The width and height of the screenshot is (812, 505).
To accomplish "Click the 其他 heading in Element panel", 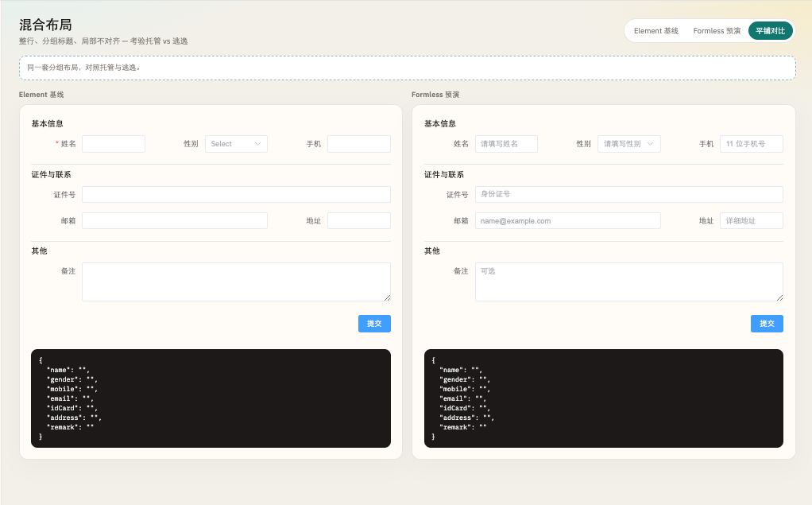I will pos(40,251).
